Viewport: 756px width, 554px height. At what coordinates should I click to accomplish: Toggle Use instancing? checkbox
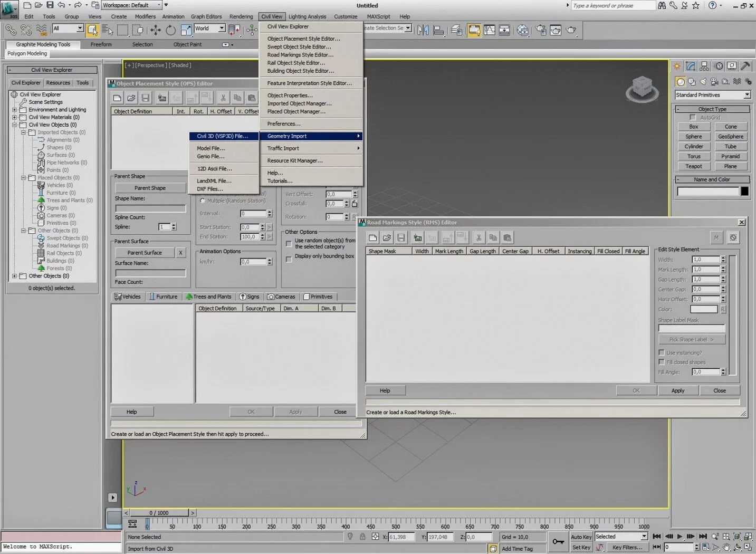pos(662,352)
